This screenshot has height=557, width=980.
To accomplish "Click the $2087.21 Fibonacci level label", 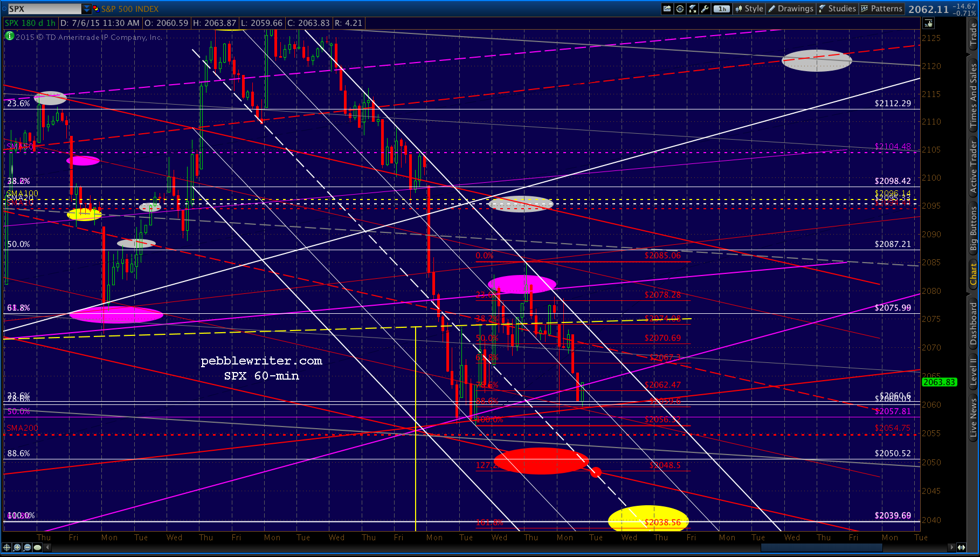I will point(893,244).
